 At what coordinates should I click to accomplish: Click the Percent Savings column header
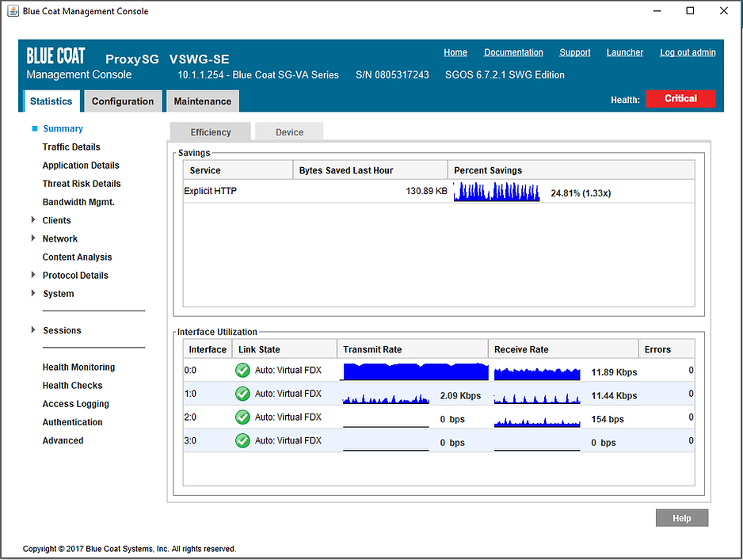(571, 170)
